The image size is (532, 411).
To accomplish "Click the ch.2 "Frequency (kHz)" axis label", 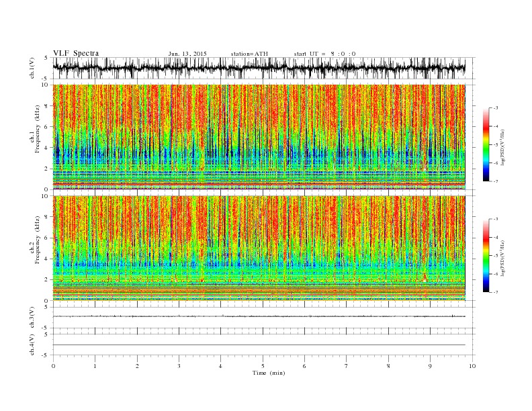I will [38, 239].
